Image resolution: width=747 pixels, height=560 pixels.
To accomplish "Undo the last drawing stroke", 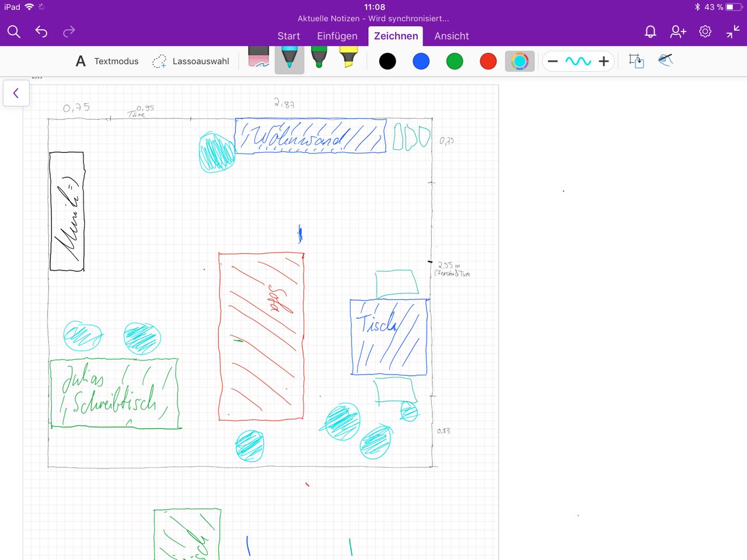I will (41, 32).
